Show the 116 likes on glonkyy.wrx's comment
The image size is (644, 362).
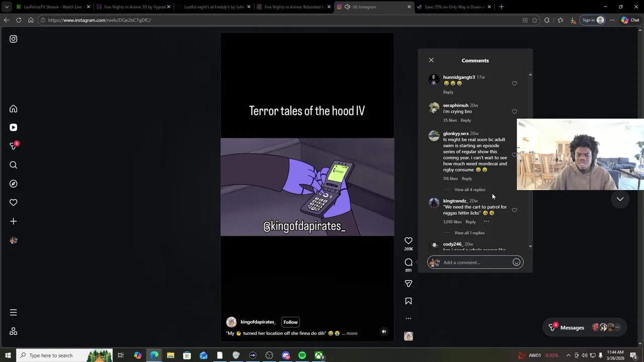coord(450,179)
